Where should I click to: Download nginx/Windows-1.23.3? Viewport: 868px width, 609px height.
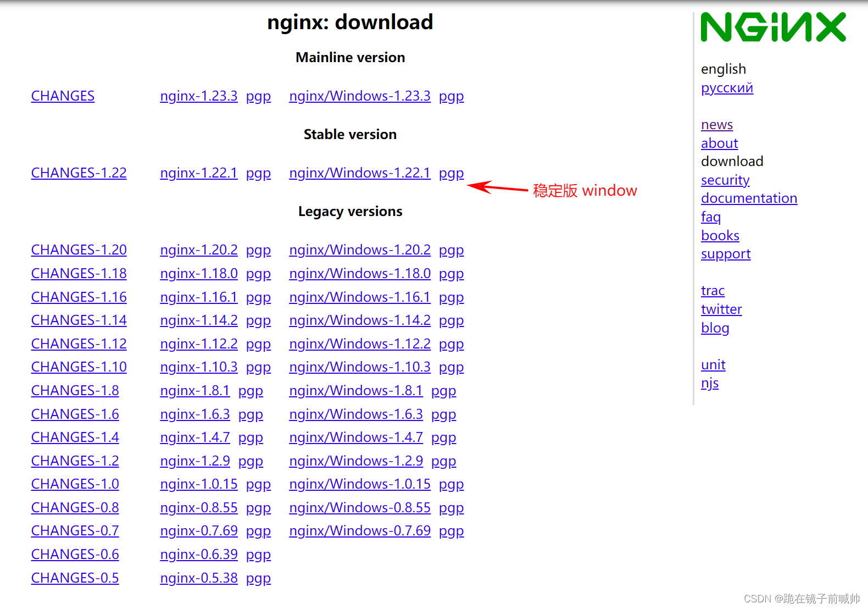(360, 96)
